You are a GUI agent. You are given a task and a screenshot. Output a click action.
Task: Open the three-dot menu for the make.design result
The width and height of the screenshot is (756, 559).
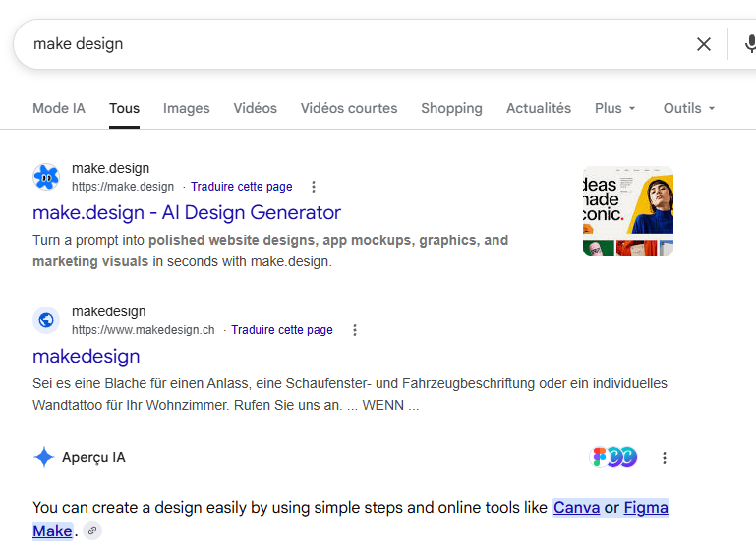(x=314, y=187)
